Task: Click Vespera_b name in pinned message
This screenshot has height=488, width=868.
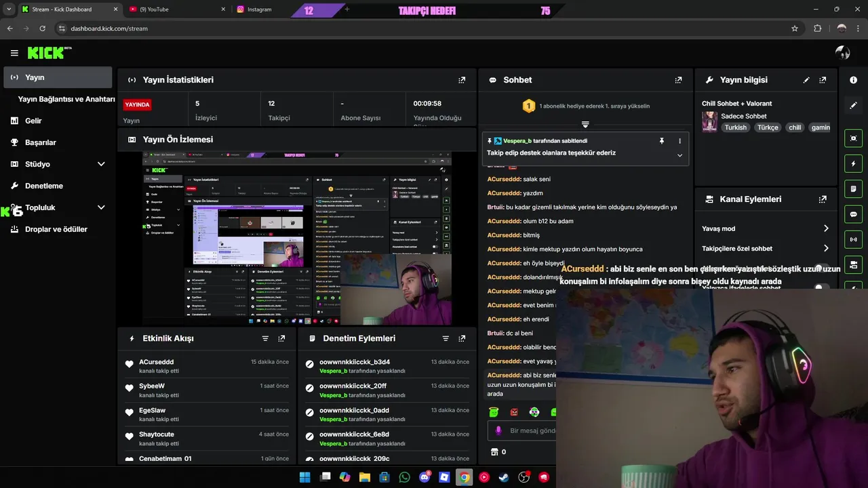Action: click(517, 141)
